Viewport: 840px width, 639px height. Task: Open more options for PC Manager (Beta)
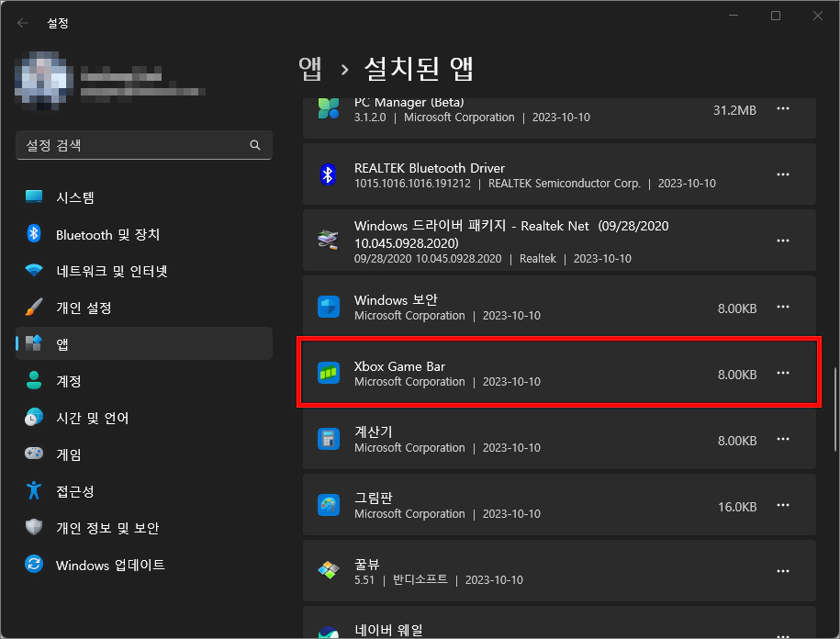pyautogui.click(x=783, y=108)
